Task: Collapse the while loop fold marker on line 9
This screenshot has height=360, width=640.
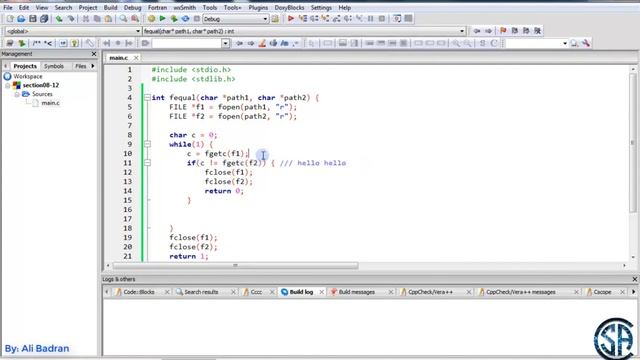Action: coord(147,144)
